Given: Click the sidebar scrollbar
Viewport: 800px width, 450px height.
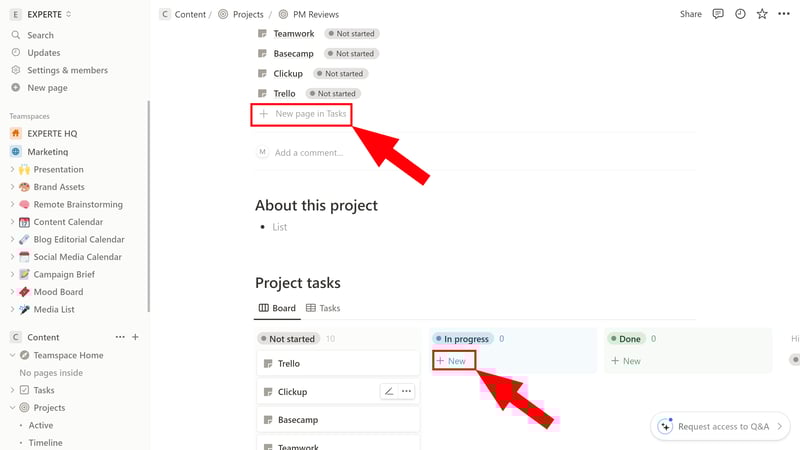Looking at the screenshot, I should (148, 206).
